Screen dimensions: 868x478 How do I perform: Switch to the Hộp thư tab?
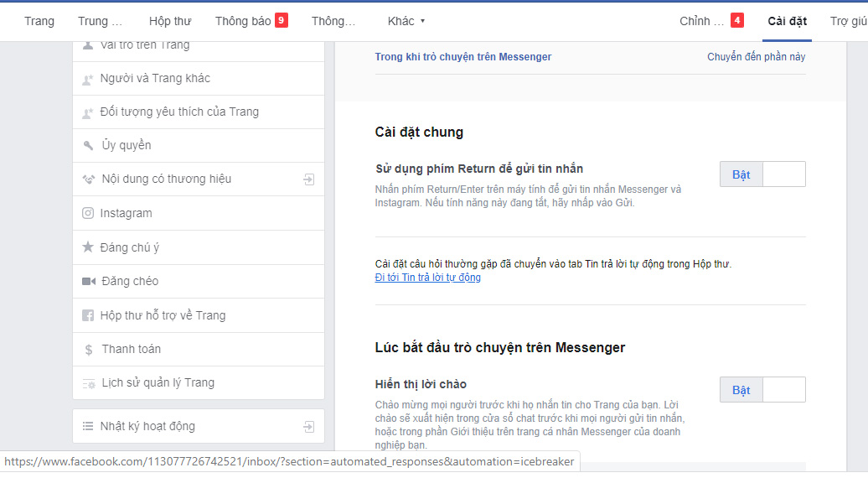pyautogui.click(x=170, y=21)
